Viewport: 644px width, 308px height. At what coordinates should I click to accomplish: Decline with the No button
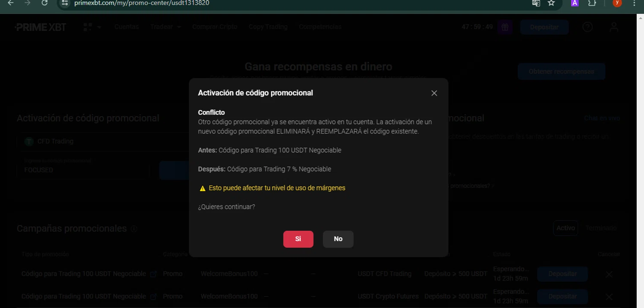pos(338,239)
